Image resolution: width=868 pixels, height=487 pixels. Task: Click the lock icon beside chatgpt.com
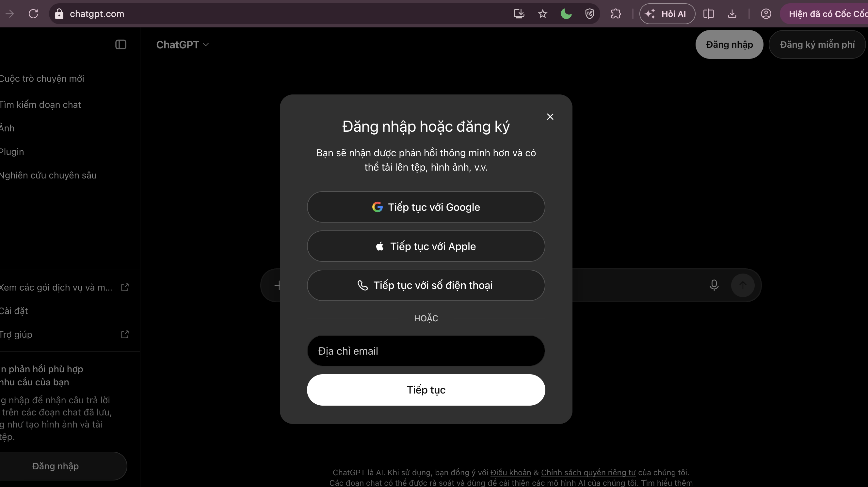click(59, 14)
